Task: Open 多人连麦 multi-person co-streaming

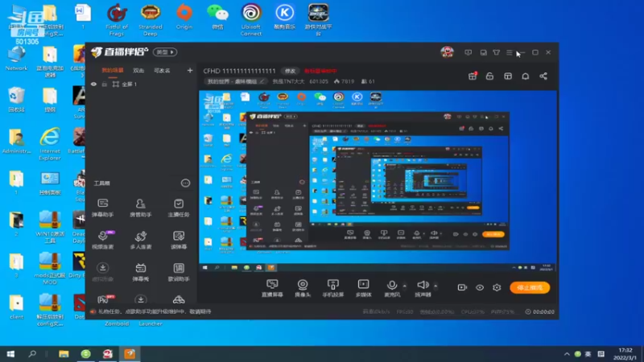Action: pos(140,240)
